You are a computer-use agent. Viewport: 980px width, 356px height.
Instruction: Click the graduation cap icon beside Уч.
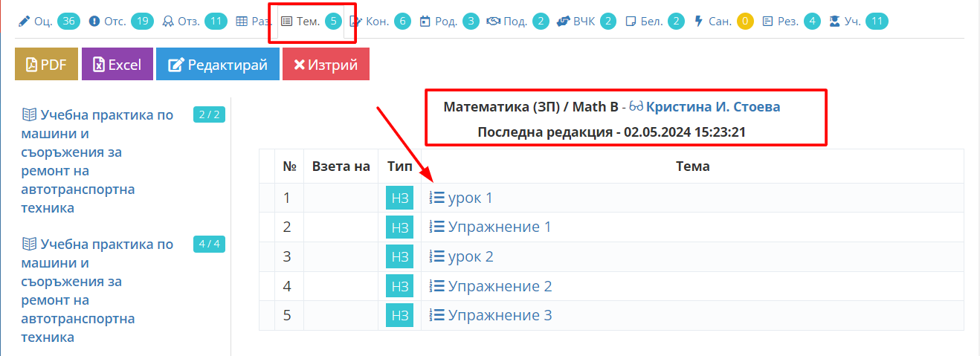click(x=836, y=22)
